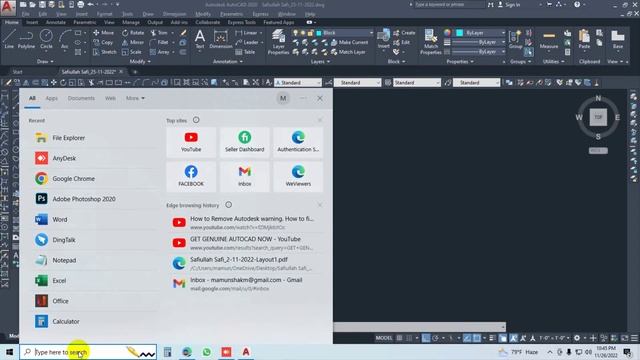This screenshot has height=360, width=640.
Task: Toggle snap mode in status bar
Action: pos(409,338)
